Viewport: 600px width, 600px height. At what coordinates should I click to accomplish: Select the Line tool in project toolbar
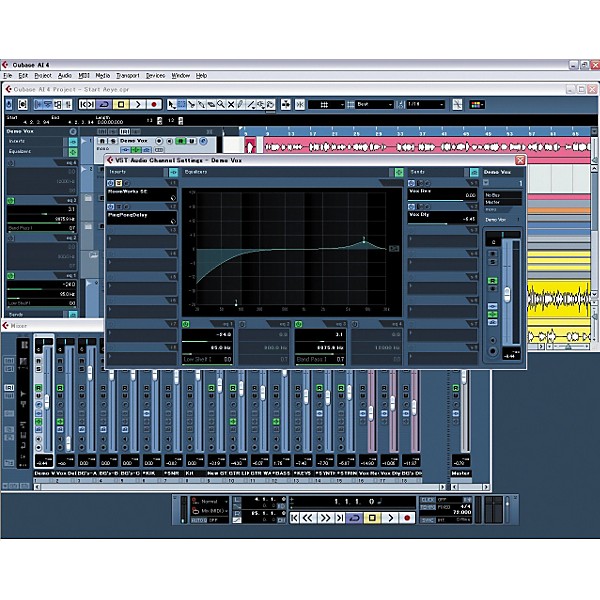[x=251, y=104]
